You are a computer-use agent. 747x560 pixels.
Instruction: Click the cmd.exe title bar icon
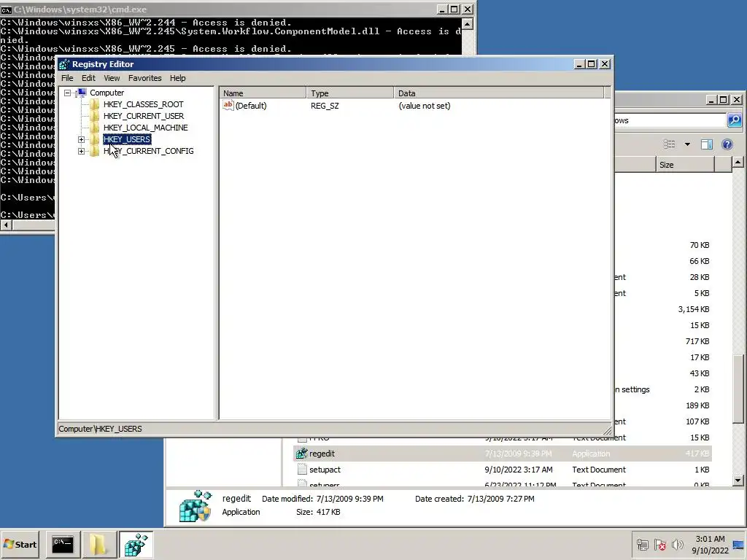6,9
